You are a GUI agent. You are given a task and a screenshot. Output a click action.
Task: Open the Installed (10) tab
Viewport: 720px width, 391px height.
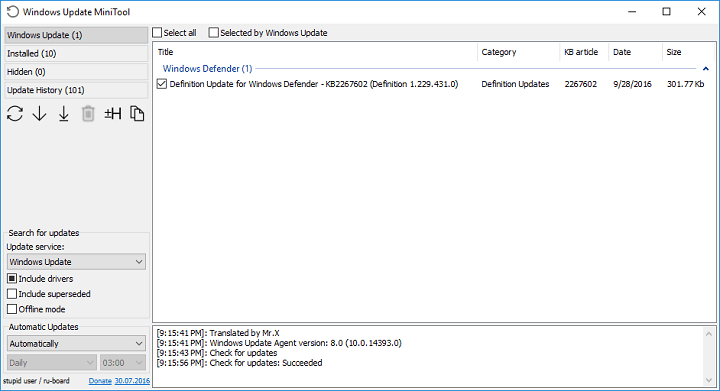(76, 54)
